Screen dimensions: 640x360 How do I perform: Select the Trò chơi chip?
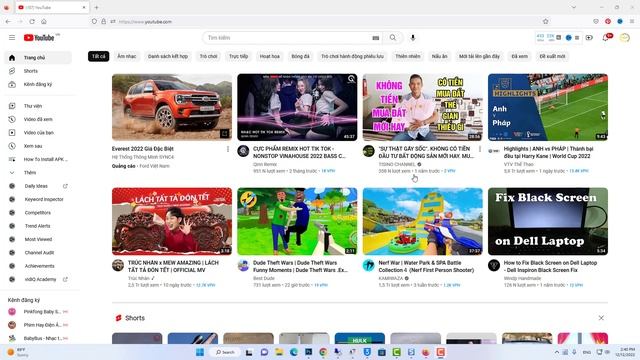click(208, 56)
